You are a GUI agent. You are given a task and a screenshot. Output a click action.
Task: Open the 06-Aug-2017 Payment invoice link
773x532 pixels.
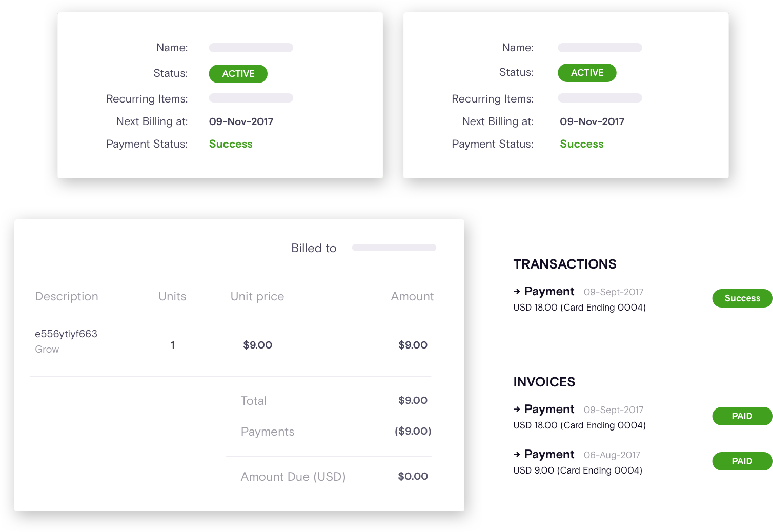(x=549, y=455)
